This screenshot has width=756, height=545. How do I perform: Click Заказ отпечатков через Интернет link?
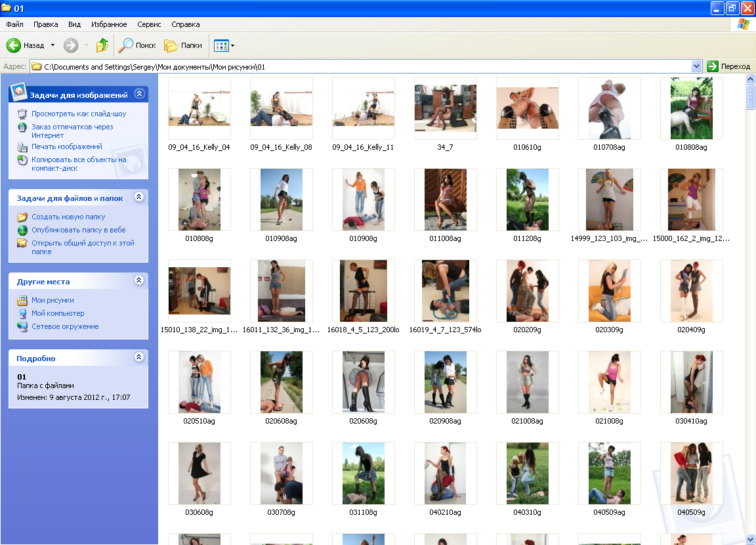(72, 131)
